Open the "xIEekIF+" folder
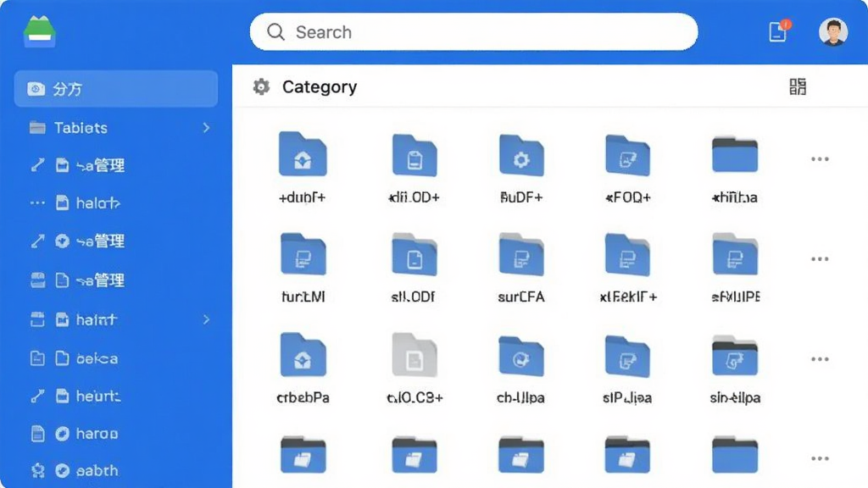868x488 pixels. pos(628,254)
